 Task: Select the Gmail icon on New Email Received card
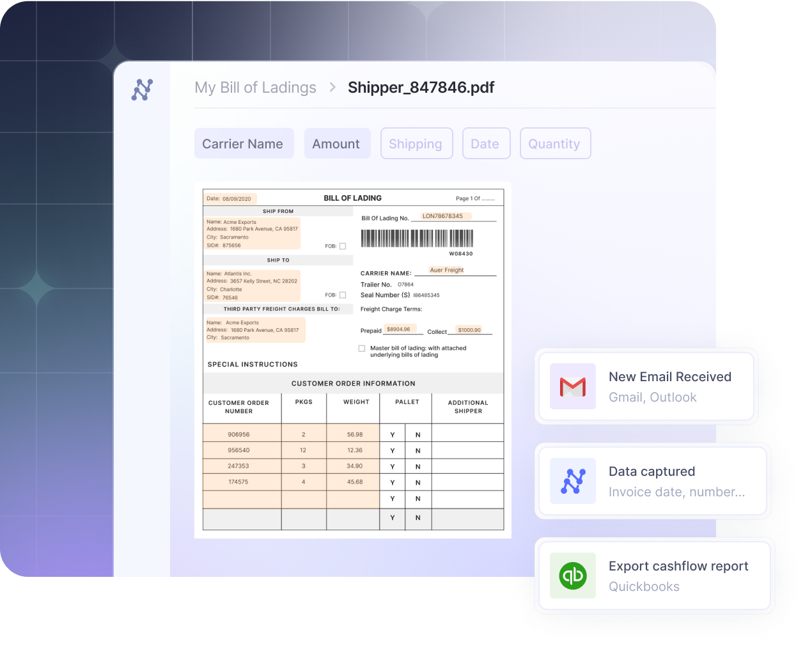[572, 386]
